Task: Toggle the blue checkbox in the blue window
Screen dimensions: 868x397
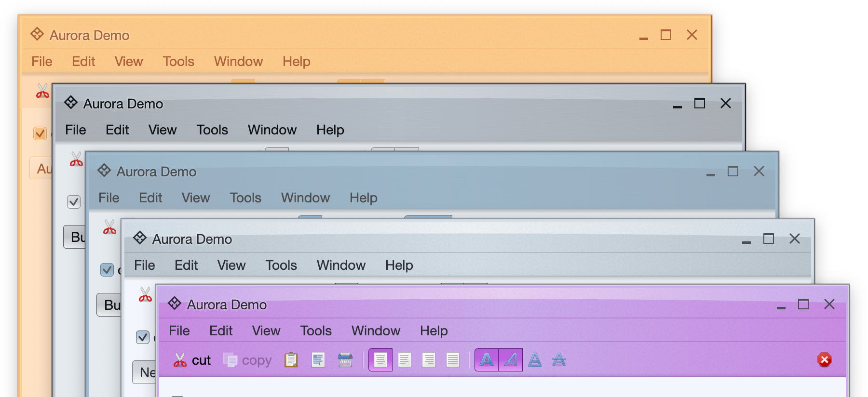Action: (107, 270)
